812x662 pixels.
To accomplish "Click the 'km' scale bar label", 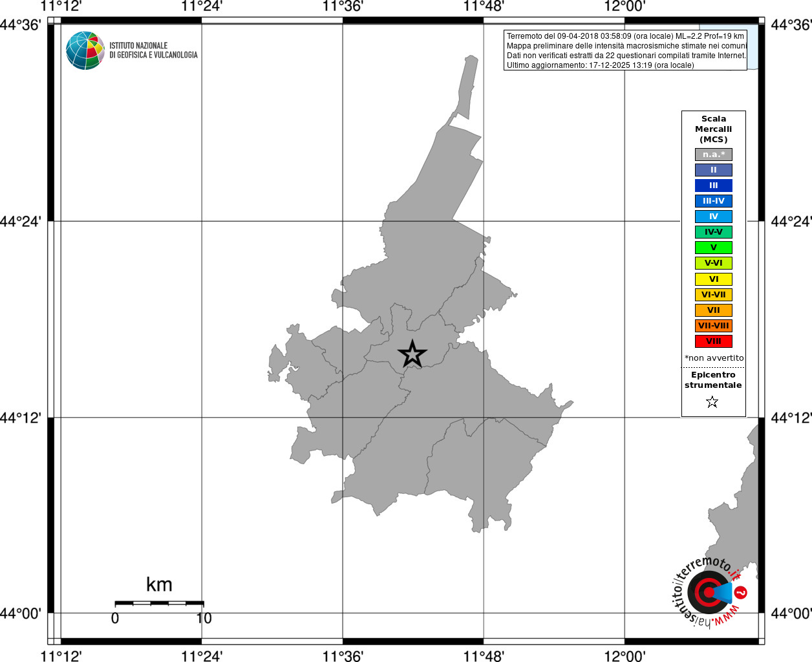I will click(x=159, y=584).
